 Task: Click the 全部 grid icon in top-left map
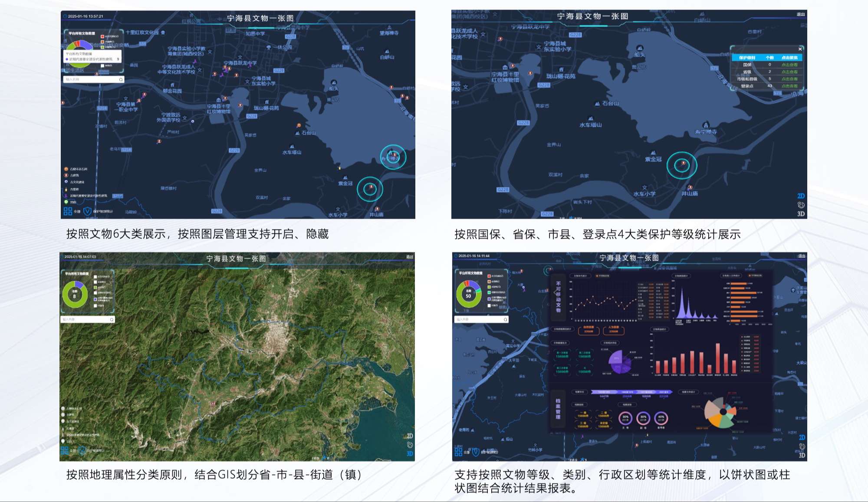[x=68, y=211]
